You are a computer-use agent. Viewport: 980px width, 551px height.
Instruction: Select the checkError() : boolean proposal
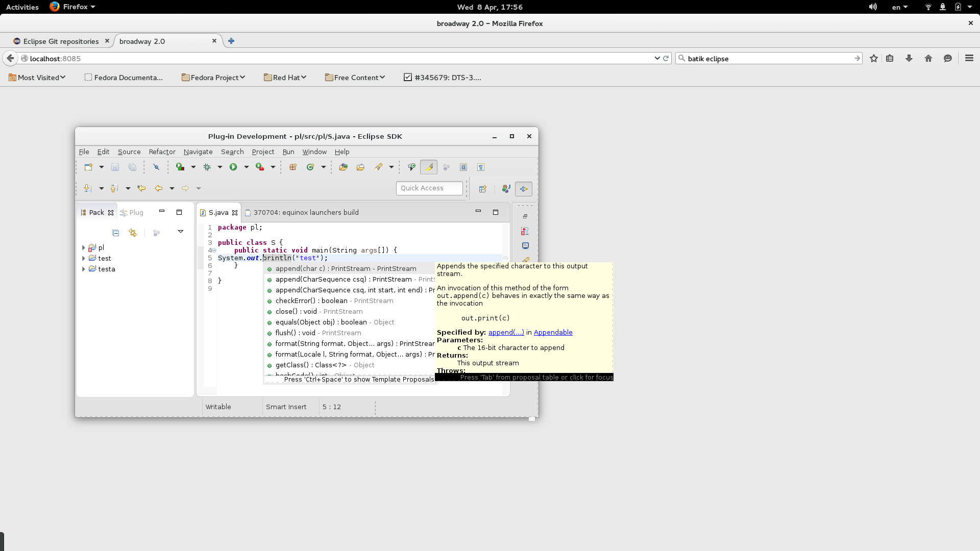click(x=350, y=301)
